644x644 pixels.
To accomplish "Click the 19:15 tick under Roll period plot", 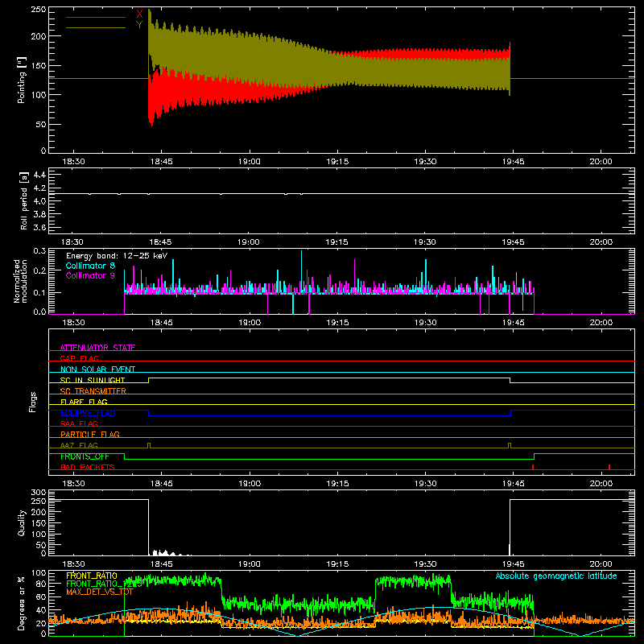I will coord(336,242).
